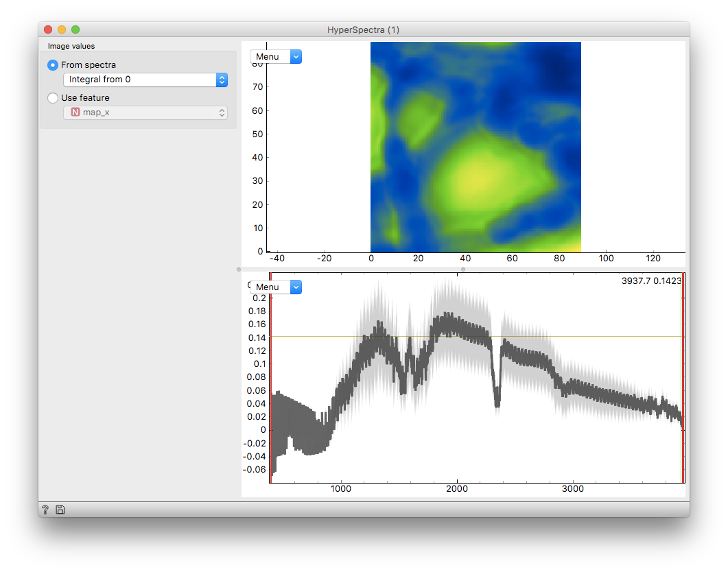The height and width of the screenshot is (572, 728).
Task: Open the Menu above the spectrum plot
Action: (268, 287)
